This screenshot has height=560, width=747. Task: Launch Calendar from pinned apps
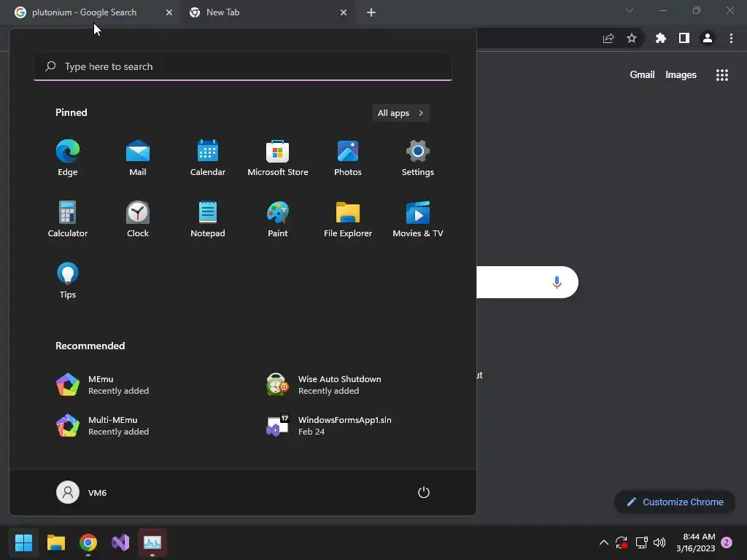click(208, 158)
